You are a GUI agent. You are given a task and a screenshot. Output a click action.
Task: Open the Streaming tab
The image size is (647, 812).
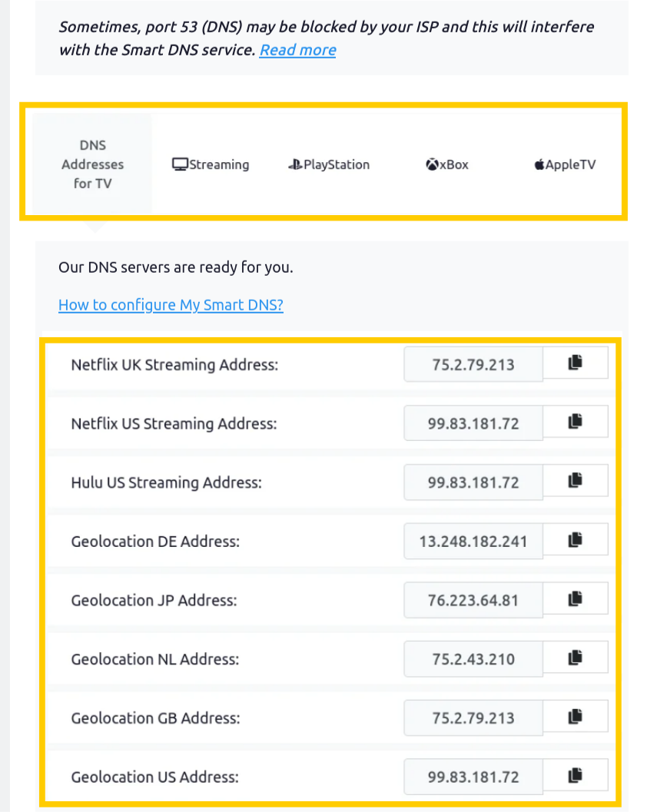tap(211, 164)
